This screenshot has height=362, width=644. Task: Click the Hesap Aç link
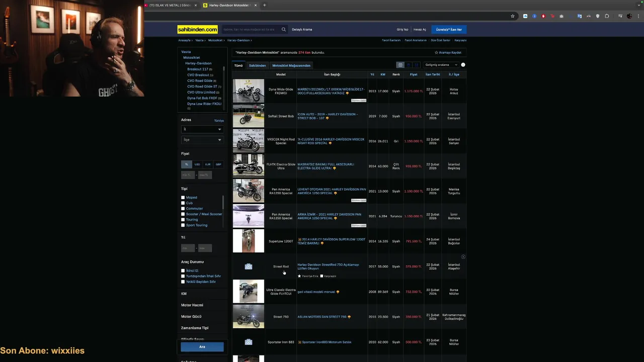(x=420, y=30)
